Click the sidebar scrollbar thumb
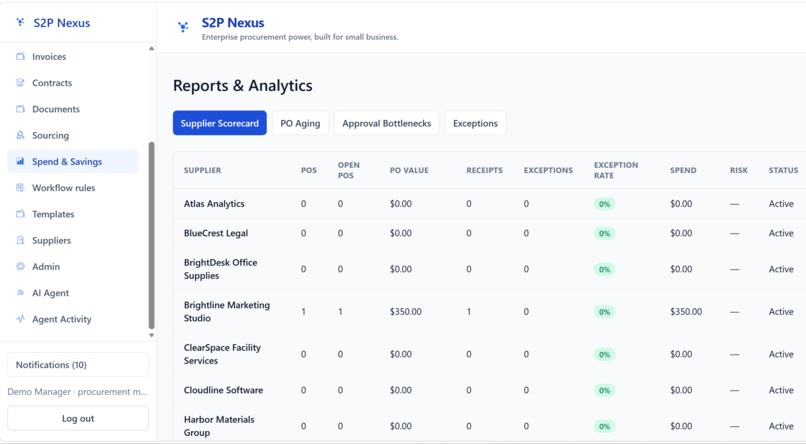The image size is (806, 444). 151,235
